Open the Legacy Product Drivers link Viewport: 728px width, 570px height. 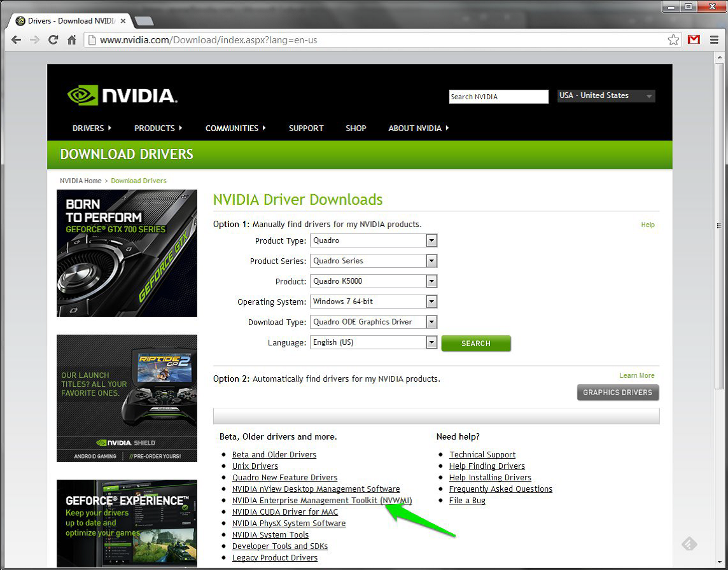[275, 557]
